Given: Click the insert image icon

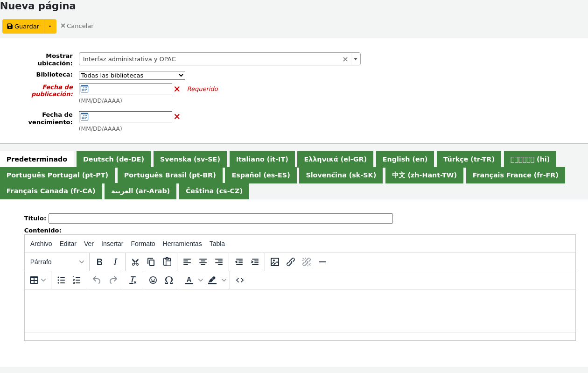Looking at the screenshot, I should click(275, 262).
